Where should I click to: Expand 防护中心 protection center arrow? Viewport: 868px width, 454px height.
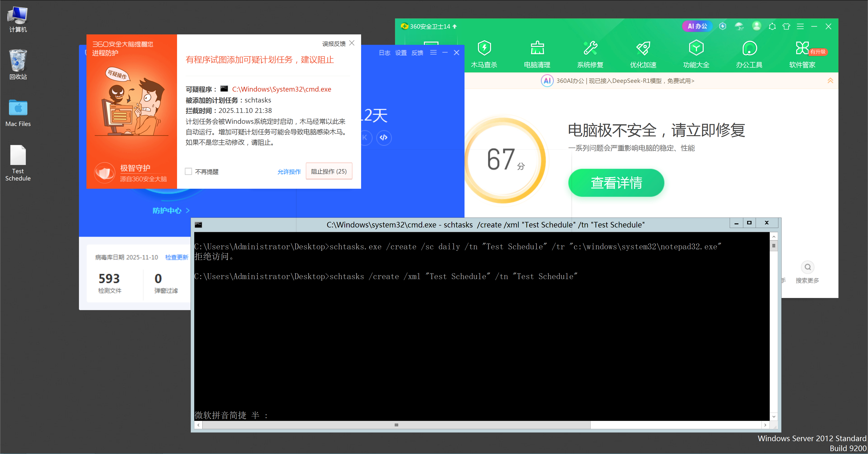(x=188, y=211)
